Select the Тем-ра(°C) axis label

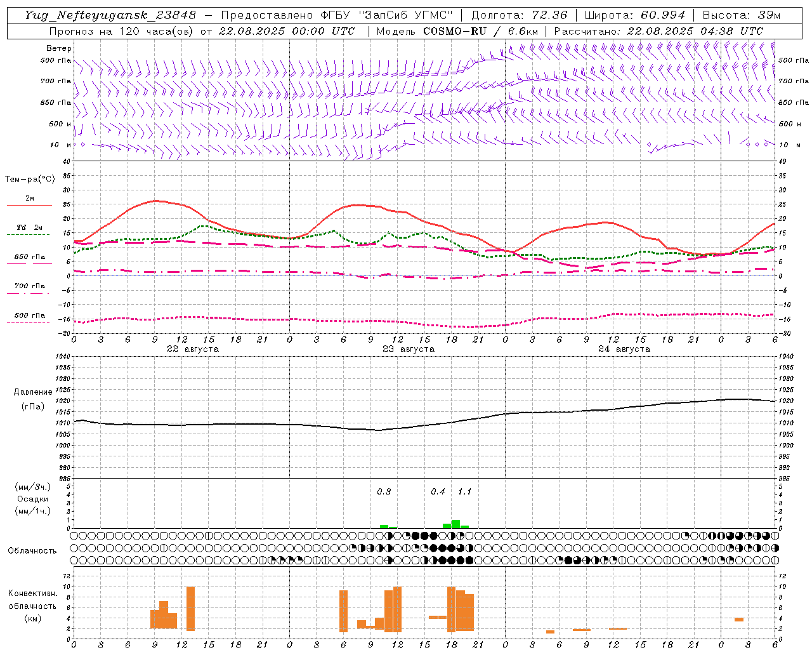[30, 180]
